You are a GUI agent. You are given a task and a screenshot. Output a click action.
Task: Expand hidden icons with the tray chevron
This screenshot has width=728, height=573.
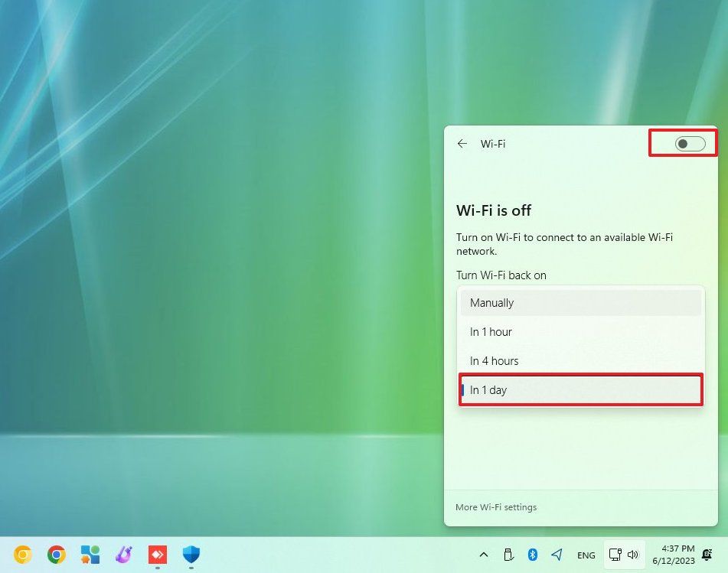tap(484, 554)
